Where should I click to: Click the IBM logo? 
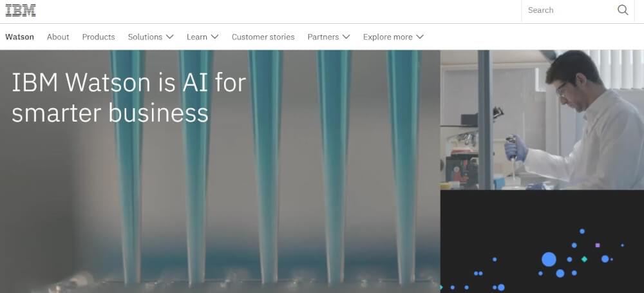pyautogui.click(x=21, y=10)
